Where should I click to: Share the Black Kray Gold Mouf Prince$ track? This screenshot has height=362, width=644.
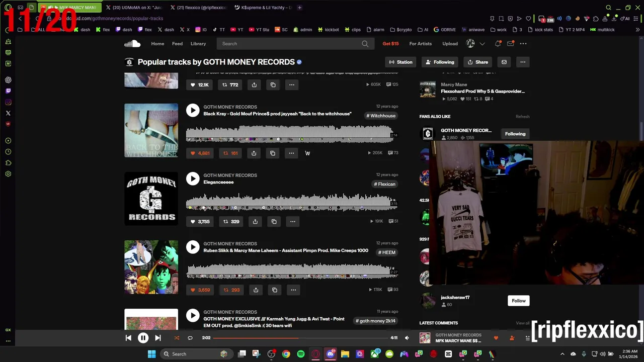pos(254,153)
